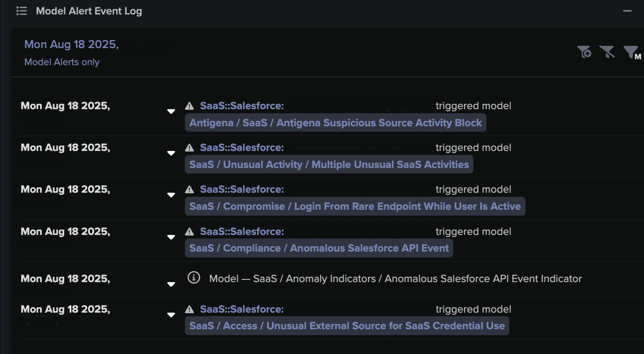Open the Antigena Suspicious Source Activity Block model tag
Viewport: 644px width, 354px height.
point(335,123)
